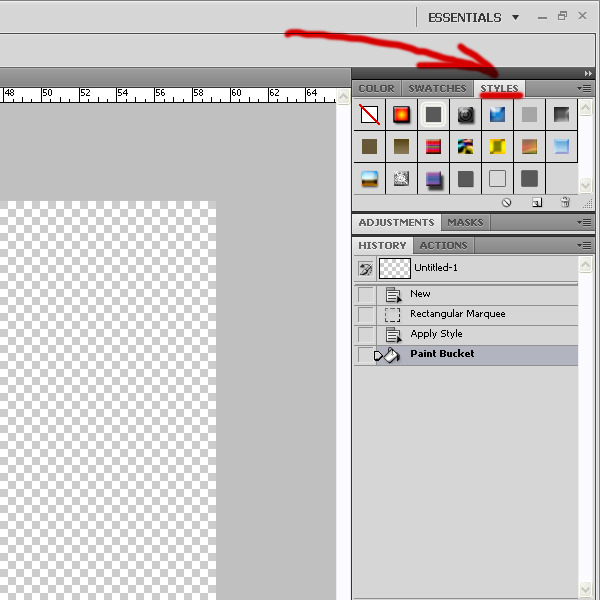Open the Adjustments panel flyout menu
Screen dimensions: 600x600
coord(584,222)
